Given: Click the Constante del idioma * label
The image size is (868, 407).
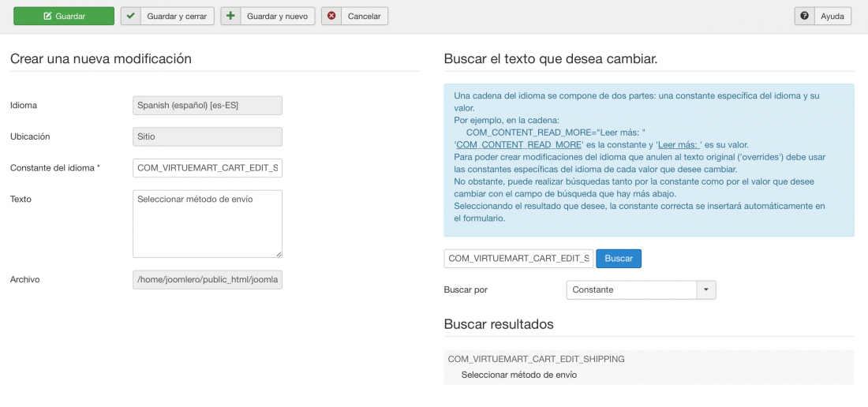Looking at the screenshot, I should [x=54, y=168].
